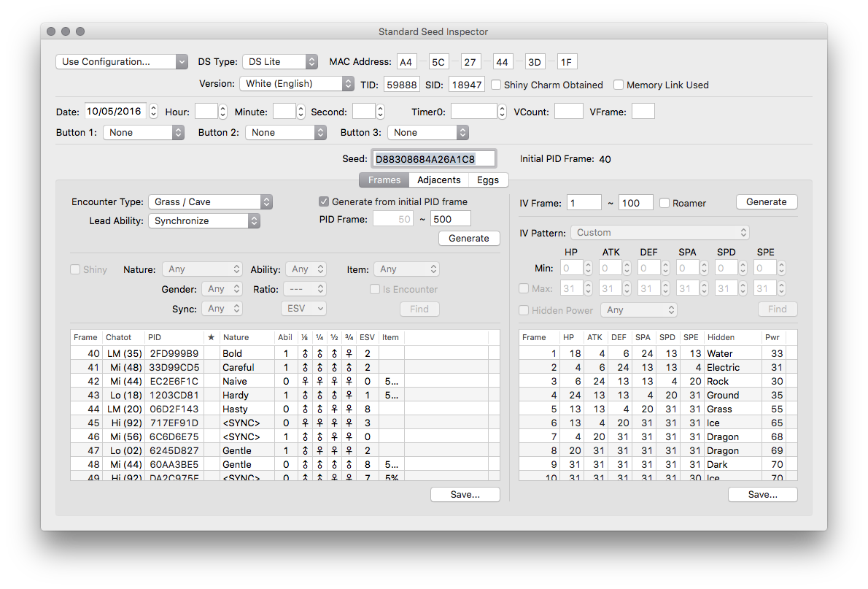Enable the Shiny Charm Obtained checkbox

(497, 85)
